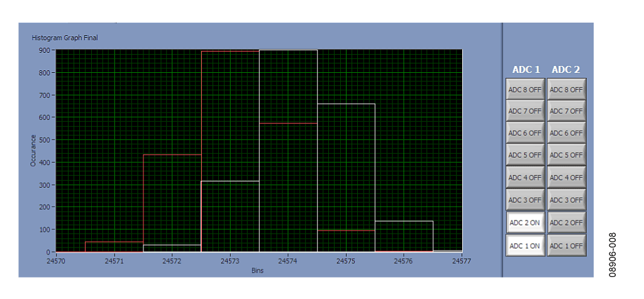This screenshot has width=644, height=299.
Task: Click the 24570 x-axis minimum label
Action: tap(56, 261)
